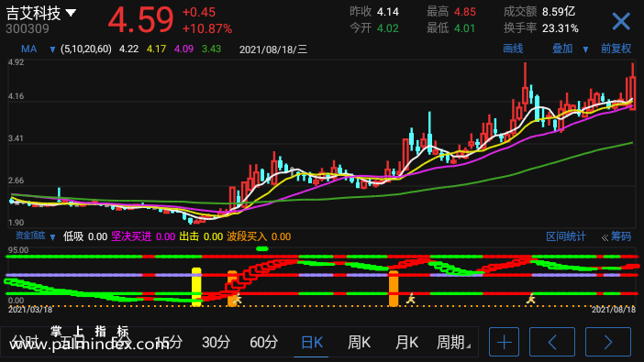Click the 低吸 indicator label

click(x=73, y=236)
